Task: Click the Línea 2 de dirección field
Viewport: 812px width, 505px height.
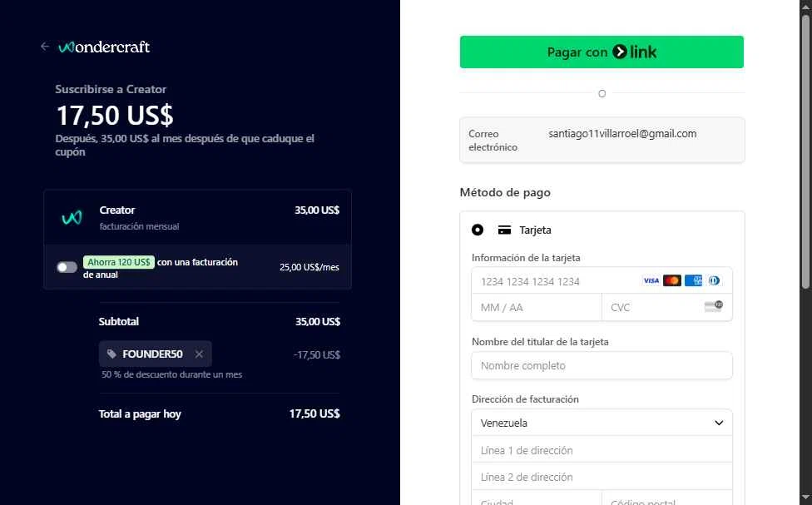Action: click(x=602, y=477)
